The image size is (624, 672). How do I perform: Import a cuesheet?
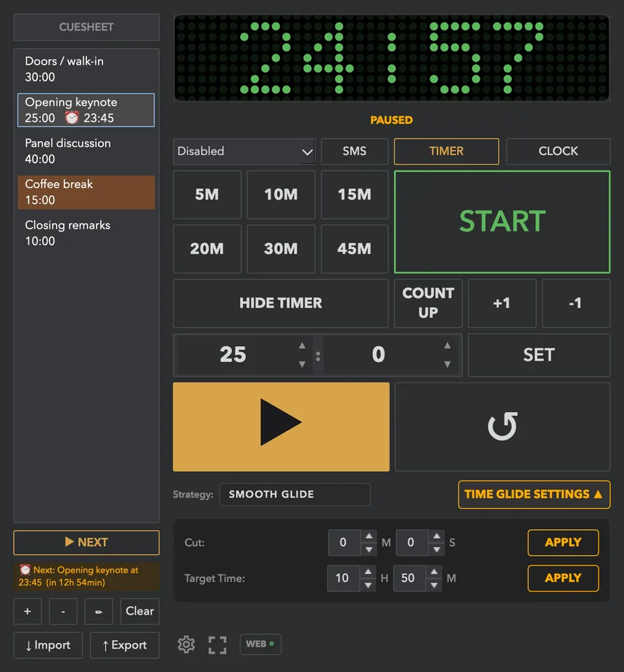point(48,645)
